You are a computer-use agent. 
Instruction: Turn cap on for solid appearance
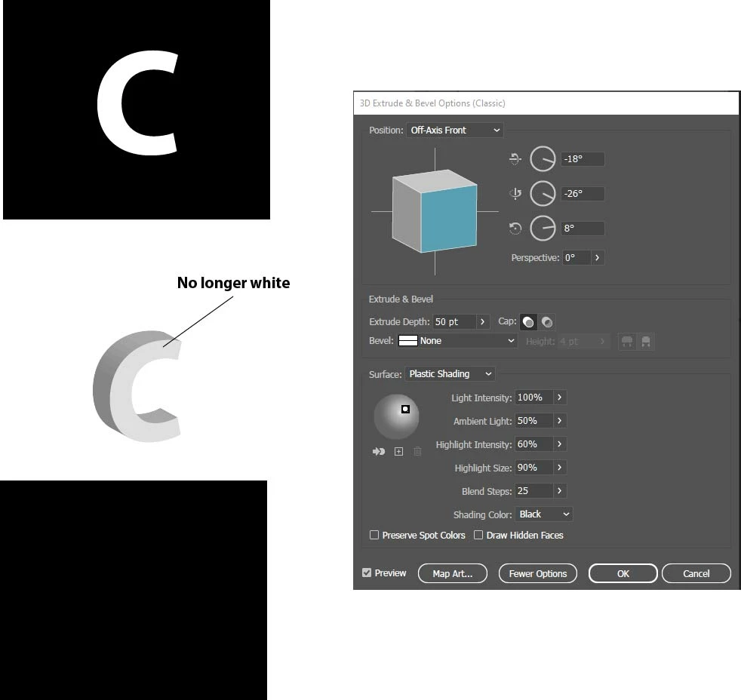pyautogui.click(x=528, y=322)
